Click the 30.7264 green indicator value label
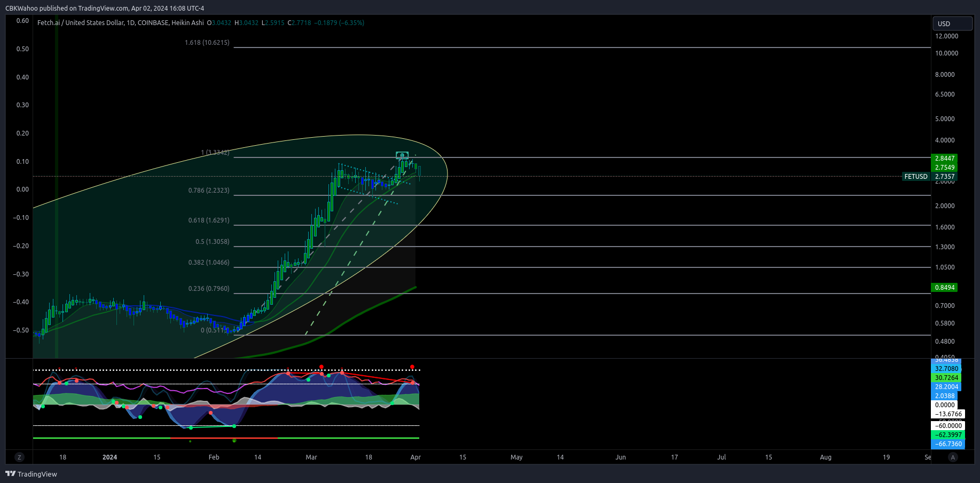Screen dimensions: 980x483 (x=946, y=378)
